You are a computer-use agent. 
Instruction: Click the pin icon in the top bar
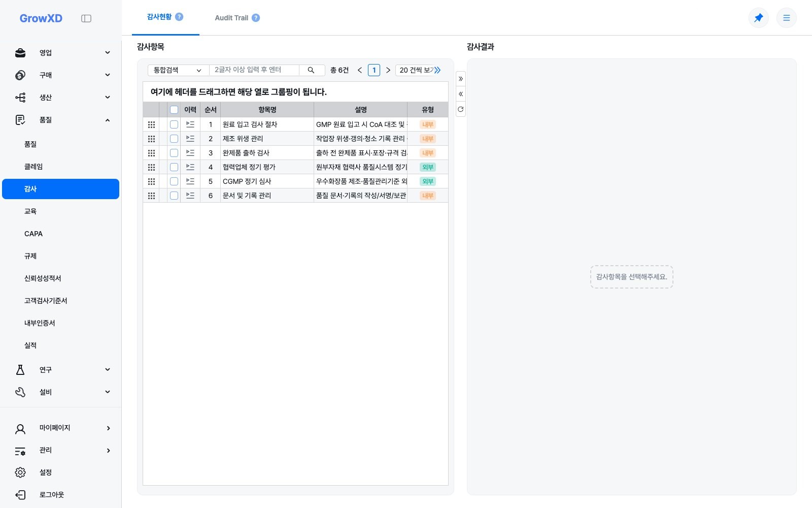coord(759,18)
